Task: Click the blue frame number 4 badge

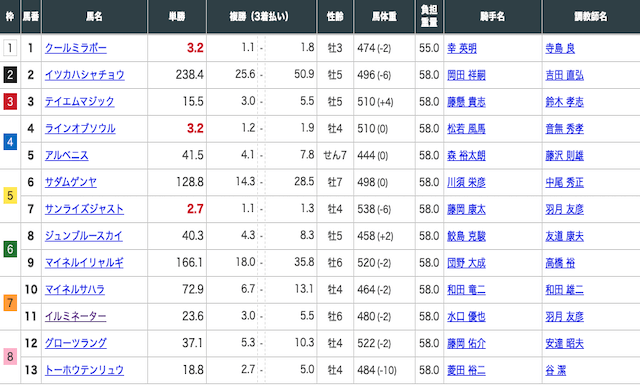Action: 10,142
